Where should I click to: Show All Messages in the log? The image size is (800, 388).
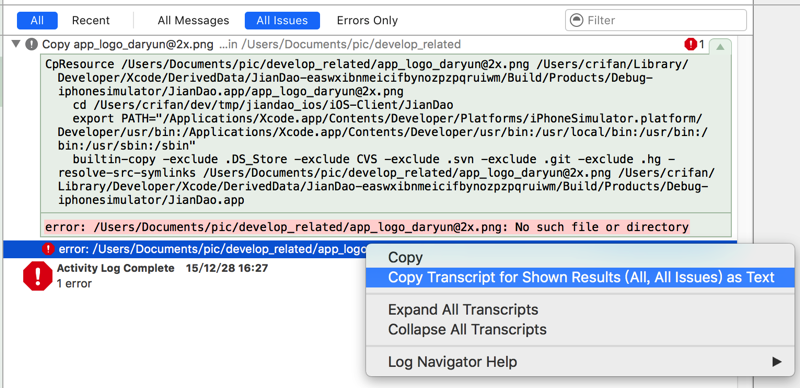tap(193, 20)
